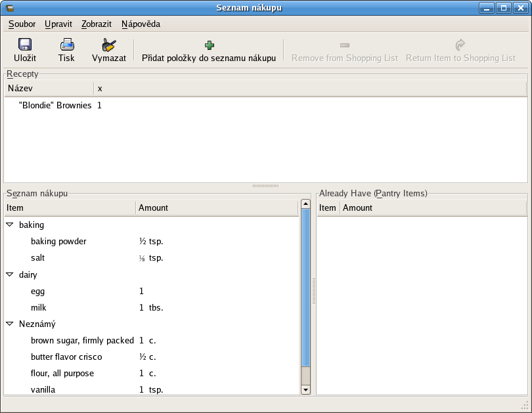Open the Zobrazit menu
The height and width of the screenshot is (413, 532).
pos(96,24)
